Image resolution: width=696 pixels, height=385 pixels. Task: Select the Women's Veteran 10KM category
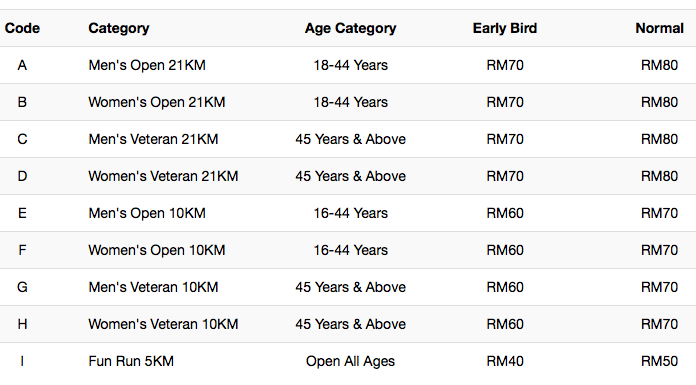coord(163,324)
